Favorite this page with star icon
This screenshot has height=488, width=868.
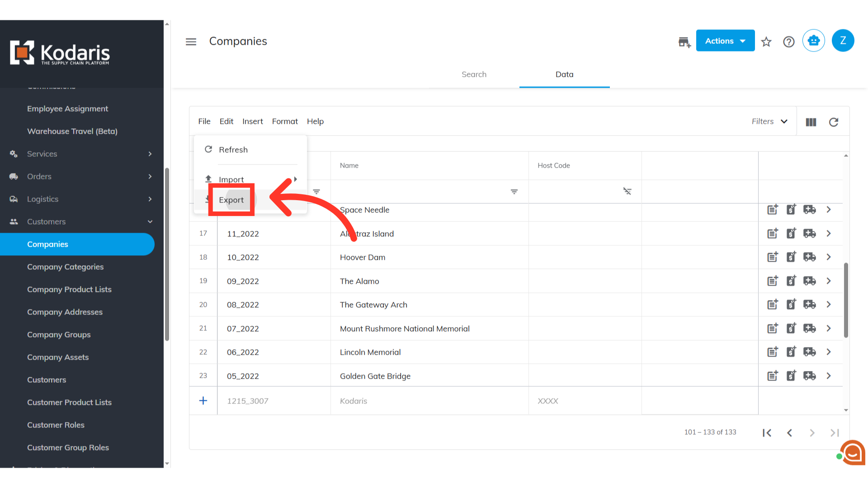pos(766,42)
